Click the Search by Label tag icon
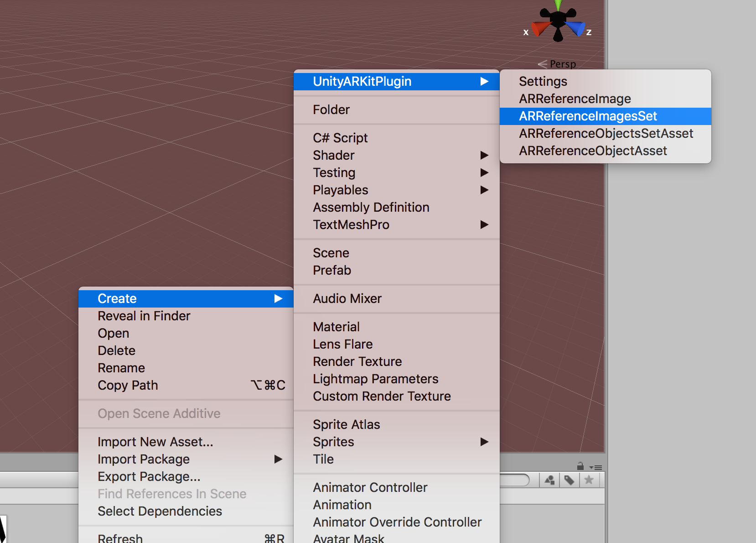 pyautogui.click(x=570, y=480)
